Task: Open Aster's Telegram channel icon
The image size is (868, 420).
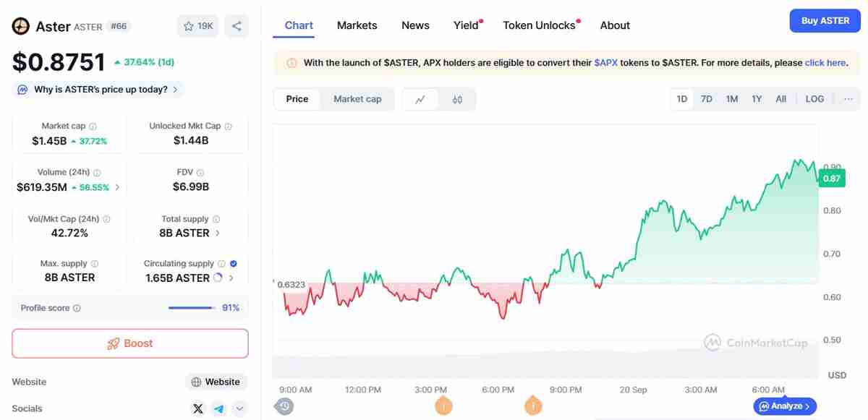Action: [x=218, y=408]
